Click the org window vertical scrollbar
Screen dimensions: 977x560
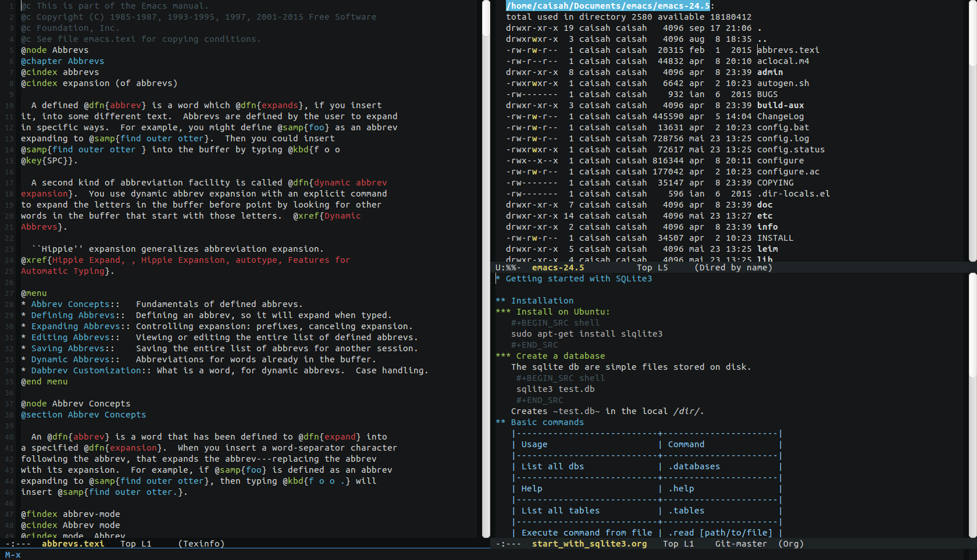pos(972,405)
